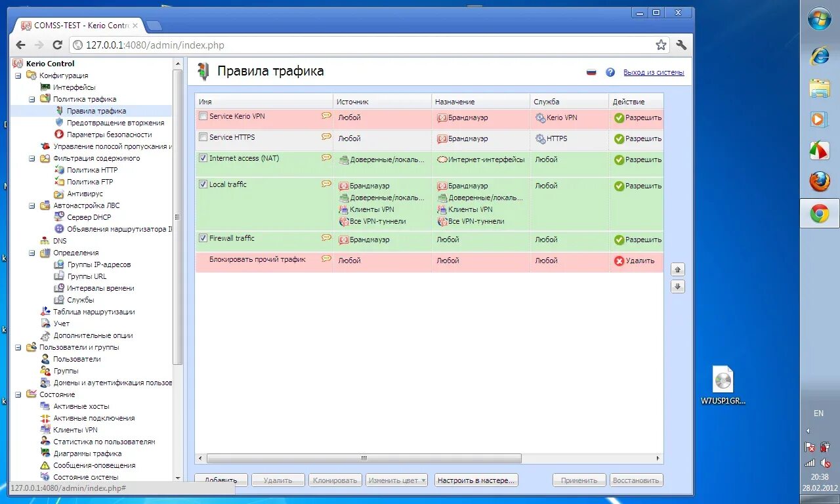Disable the Internet access (NAT) rule checkbox
Image resolution: width=840 pixels, height=504 pixels.
click(203, 158)
